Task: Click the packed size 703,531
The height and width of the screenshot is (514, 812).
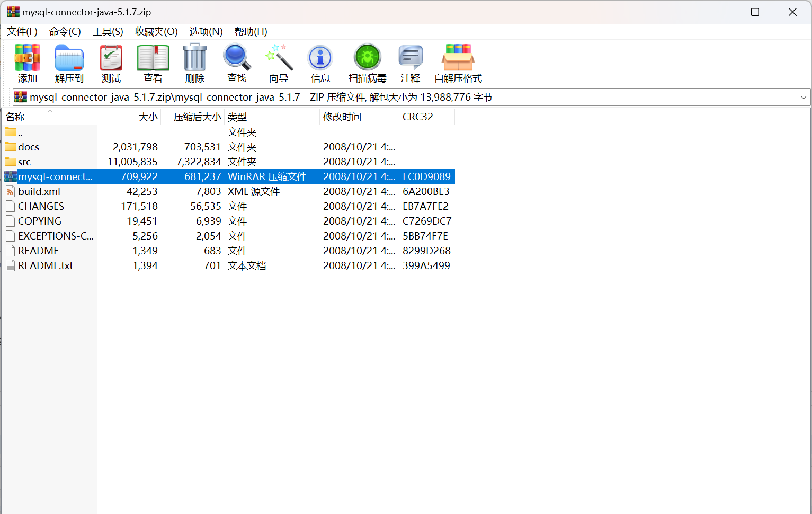Action: point(202,147)
